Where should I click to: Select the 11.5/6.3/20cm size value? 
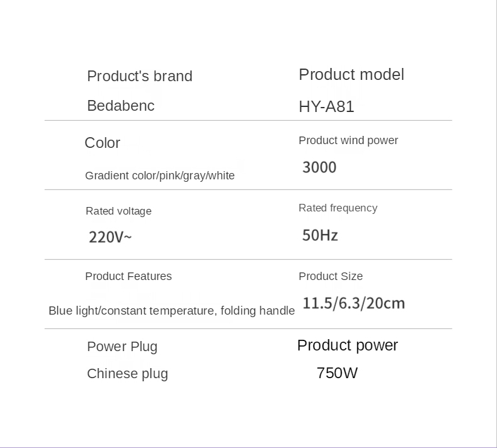click(x=354, y=303)
